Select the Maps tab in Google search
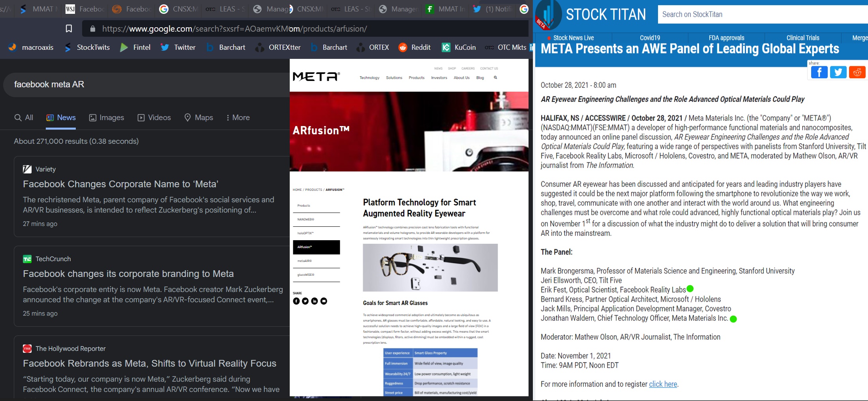The height and width of the screenshot is (401, 868). click(199, 117)
